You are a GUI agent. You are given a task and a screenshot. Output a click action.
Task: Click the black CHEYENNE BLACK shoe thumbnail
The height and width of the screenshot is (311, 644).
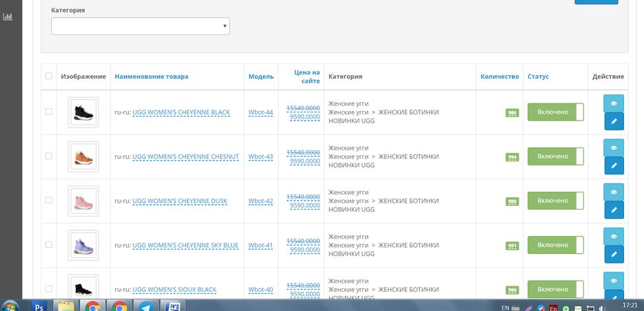83,112
